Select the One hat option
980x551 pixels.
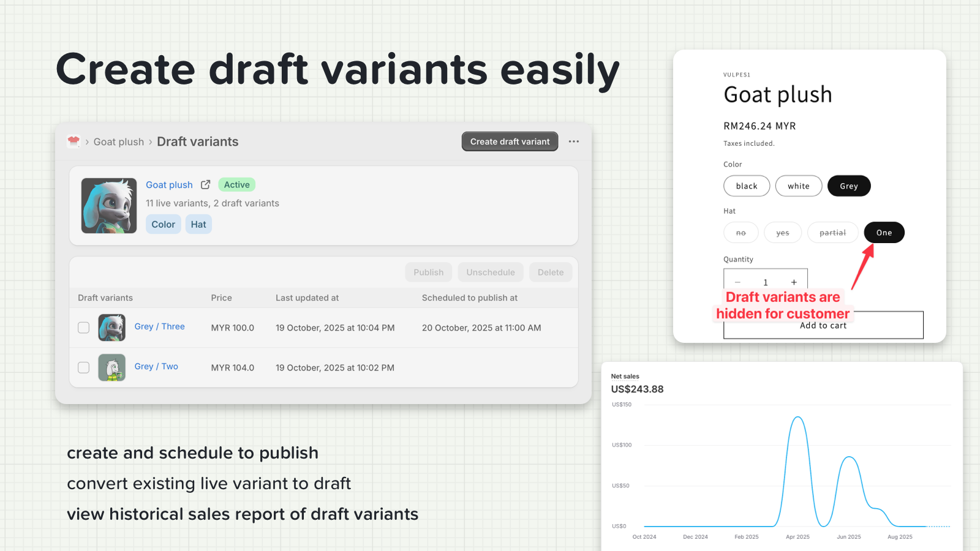[x=884, y=233]
